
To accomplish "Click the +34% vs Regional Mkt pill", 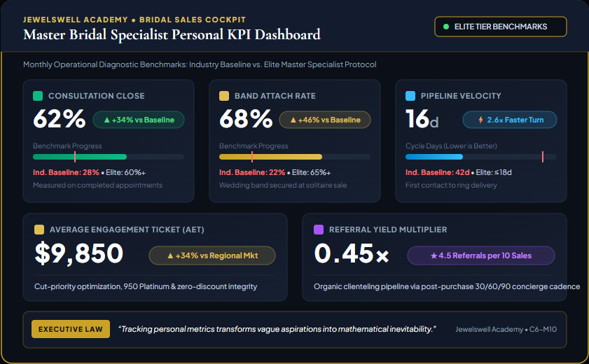I will 212,255.
